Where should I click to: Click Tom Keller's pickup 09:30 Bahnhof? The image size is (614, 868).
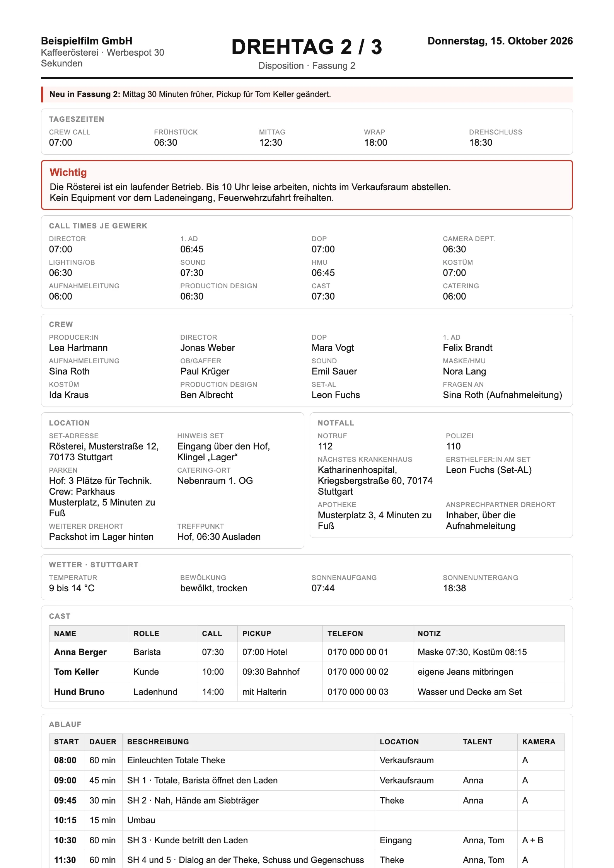click(271, 672)
